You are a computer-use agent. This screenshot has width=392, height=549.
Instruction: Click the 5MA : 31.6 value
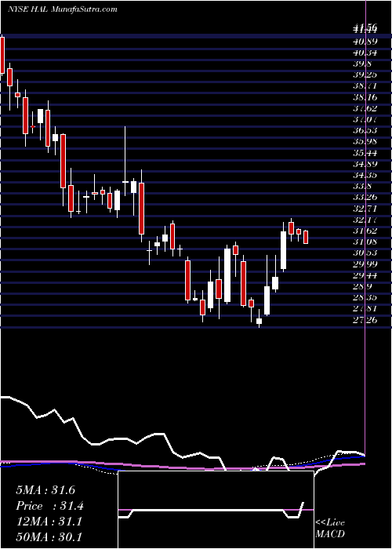point(45,490)
